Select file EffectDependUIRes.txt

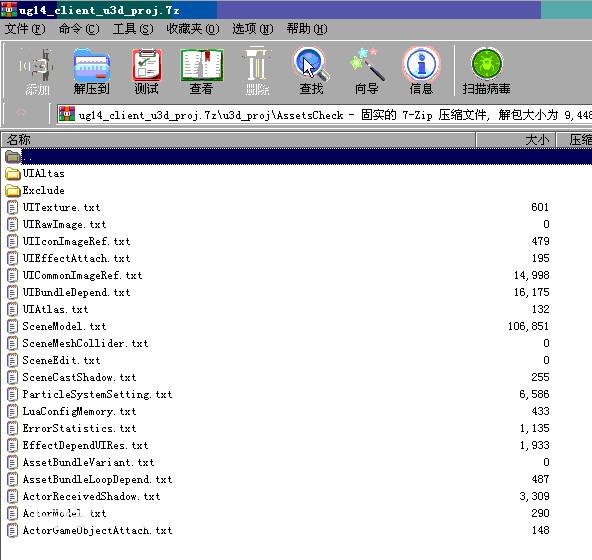85,445
